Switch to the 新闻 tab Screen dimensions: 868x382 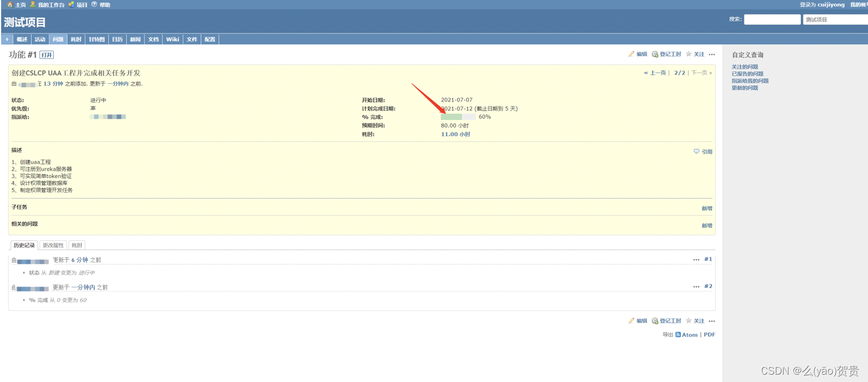coord(135,39)
